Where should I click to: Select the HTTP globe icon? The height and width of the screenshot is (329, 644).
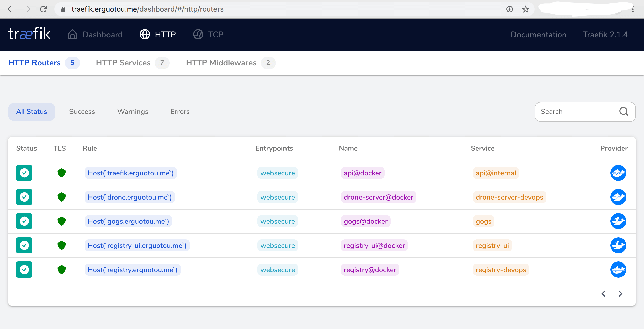click(145, 35)
